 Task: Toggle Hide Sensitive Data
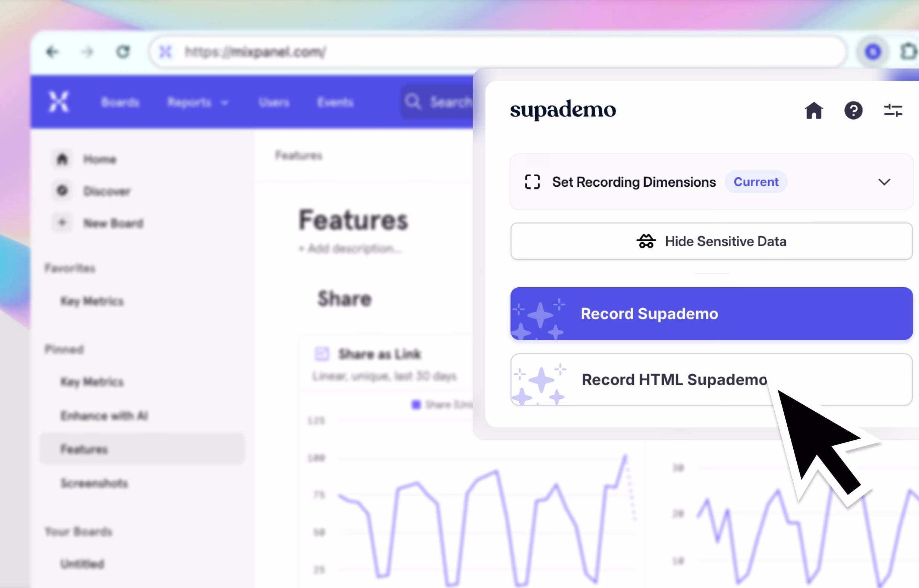click(x=711, y=241)
